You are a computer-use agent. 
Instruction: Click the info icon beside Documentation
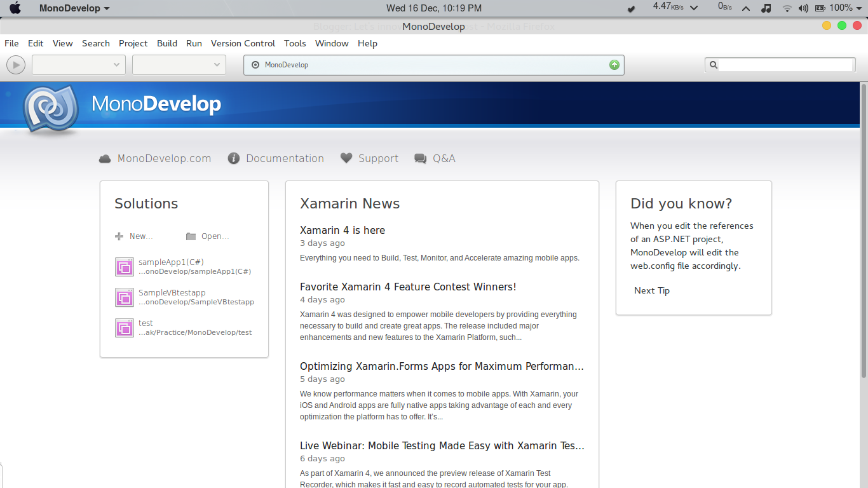pyautogui.click(x=234, y=158)
